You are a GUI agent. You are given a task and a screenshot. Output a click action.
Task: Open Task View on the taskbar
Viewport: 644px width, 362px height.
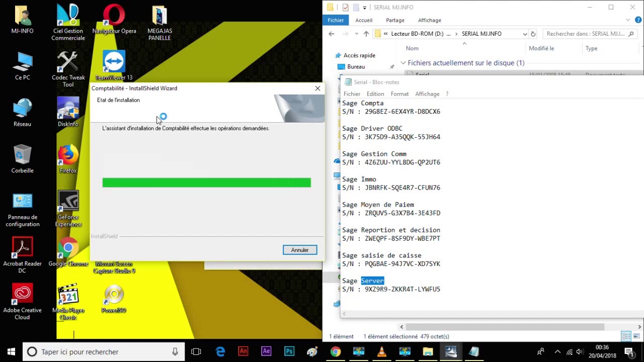pyautogui.click(x=196, y=352)
